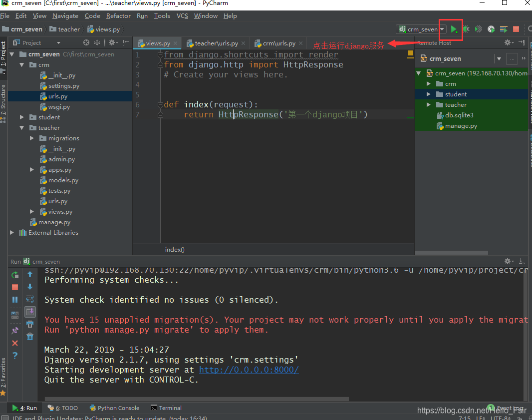Close the views.py editor tab

click(x=175, y=43)
